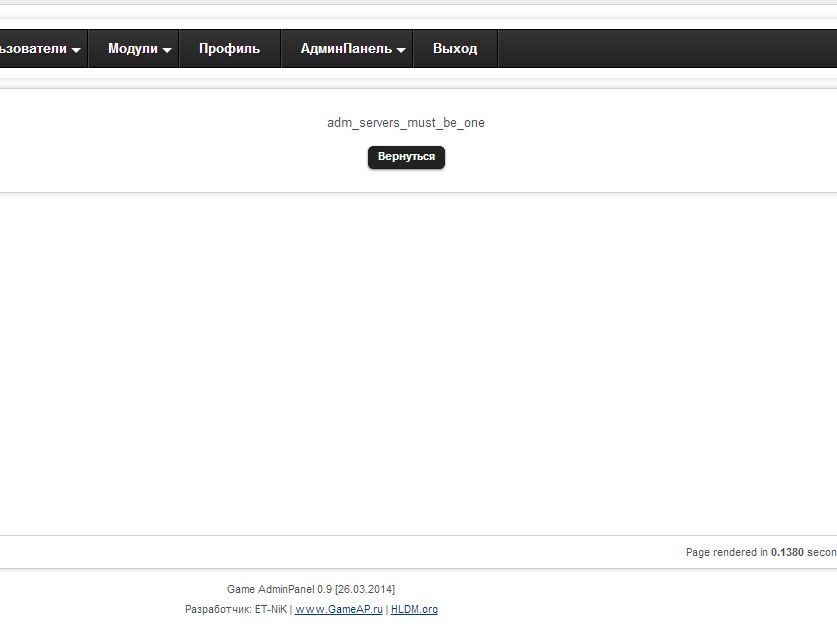The image size is (837, 634).
Task: Select the АдминПанель menu label
Action: tap(346, 48)
